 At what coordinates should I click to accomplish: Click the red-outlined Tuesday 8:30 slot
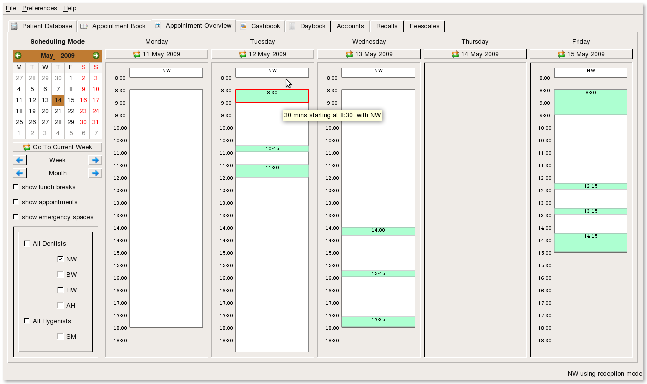click(x=272, y=96)
